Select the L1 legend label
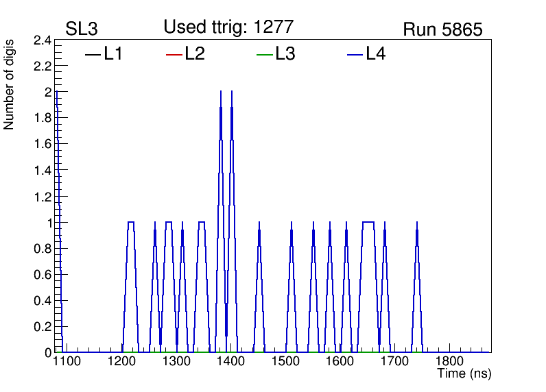The width and height of the screenshot is (546, 392). pos(113,54)
